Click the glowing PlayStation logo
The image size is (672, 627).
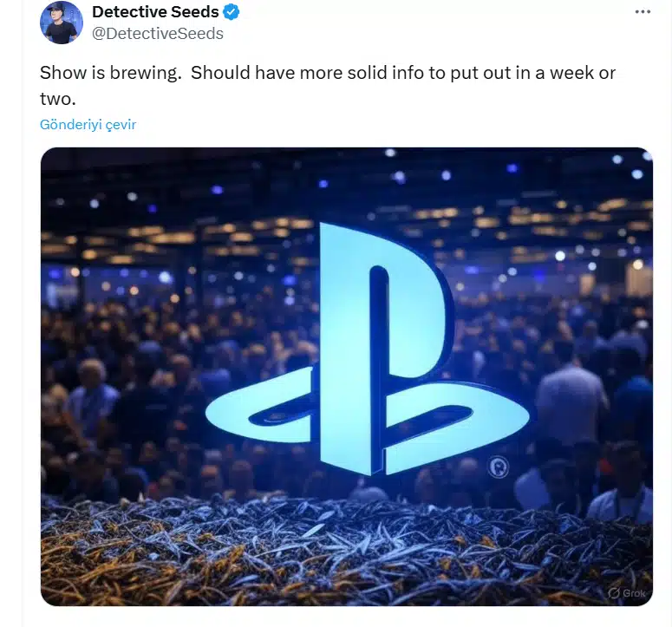[368, 349]
